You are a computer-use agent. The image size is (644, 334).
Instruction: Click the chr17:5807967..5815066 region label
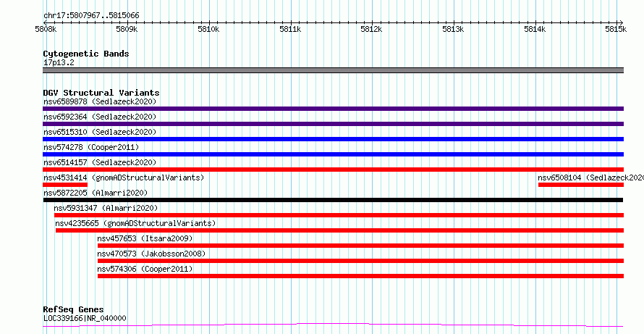(x=91, y=16)
